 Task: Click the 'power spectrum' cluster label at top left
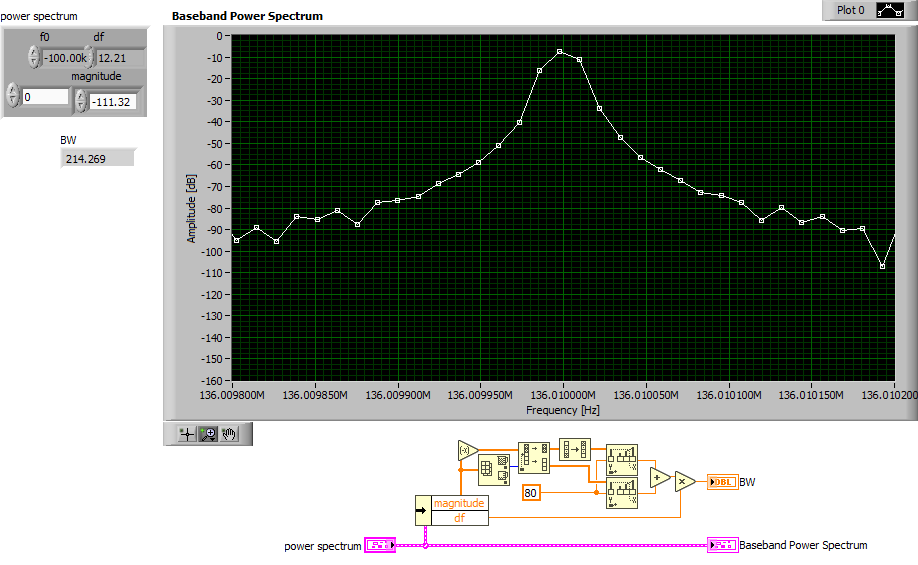(39, 16)
